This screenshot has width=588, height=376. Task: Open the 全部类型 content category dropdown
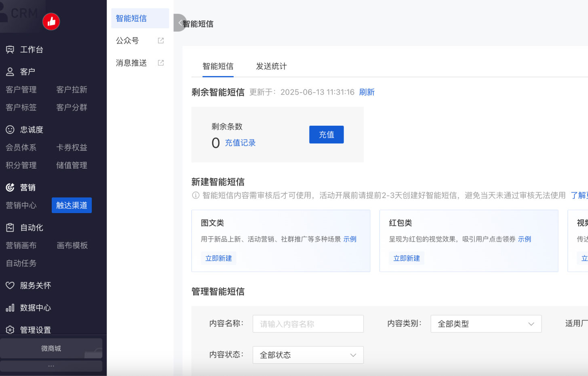(x=486, y=324)
